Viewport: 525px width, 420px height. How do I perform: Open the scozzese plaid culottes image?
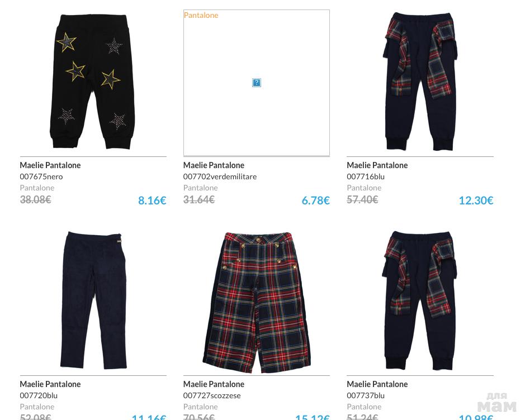tap(257, 303)
